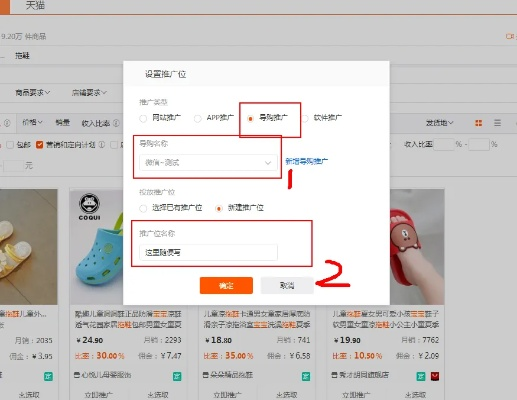Image resolution: width=517 pixels, height=400 pixels.
Task: Click the 新增导购推广 link
Action: tap(307, 161)
